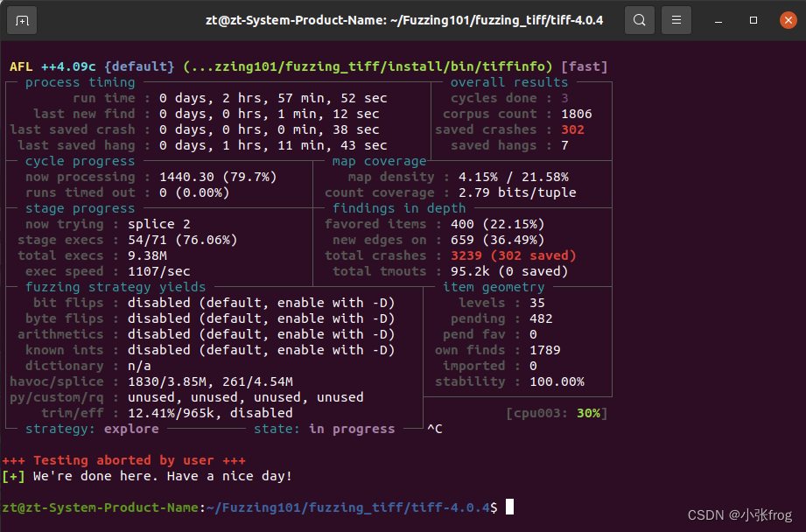Open a new terminal tab
Viewport: 806px width, 532px height.
click(x=20, y=20)
